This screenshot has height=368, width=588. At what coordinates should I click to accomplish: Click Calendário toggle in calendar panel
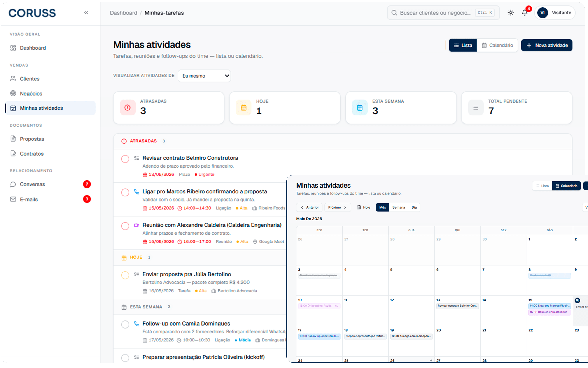point(566,186)
